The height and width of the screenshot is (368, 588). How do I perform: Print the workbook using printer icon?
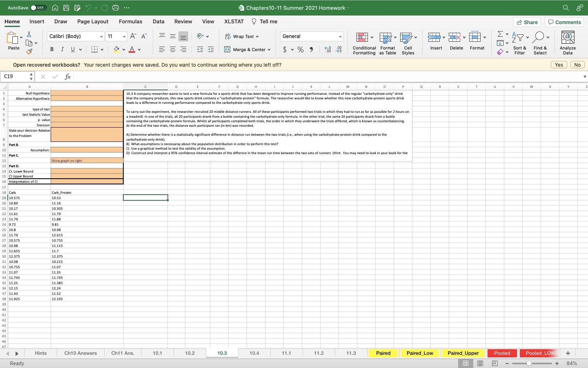(x=116, y=8)
